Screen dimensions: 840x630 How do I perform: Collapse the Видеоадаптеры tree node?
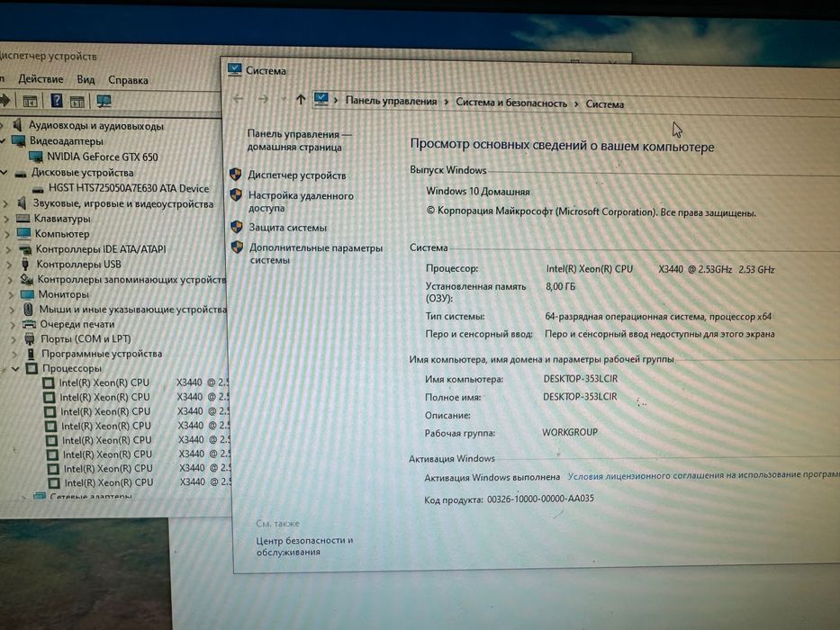tap(3, 140)
